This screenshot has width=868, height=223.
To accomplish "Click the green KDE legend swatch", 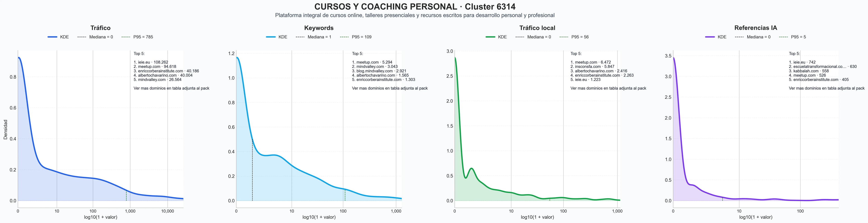I will tap(490, 37).
